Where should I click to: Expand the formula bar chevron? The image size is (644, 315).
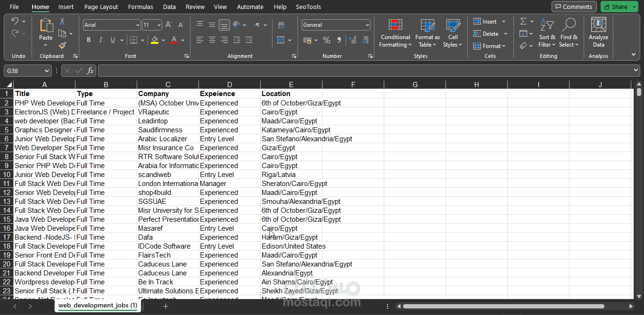636,70
